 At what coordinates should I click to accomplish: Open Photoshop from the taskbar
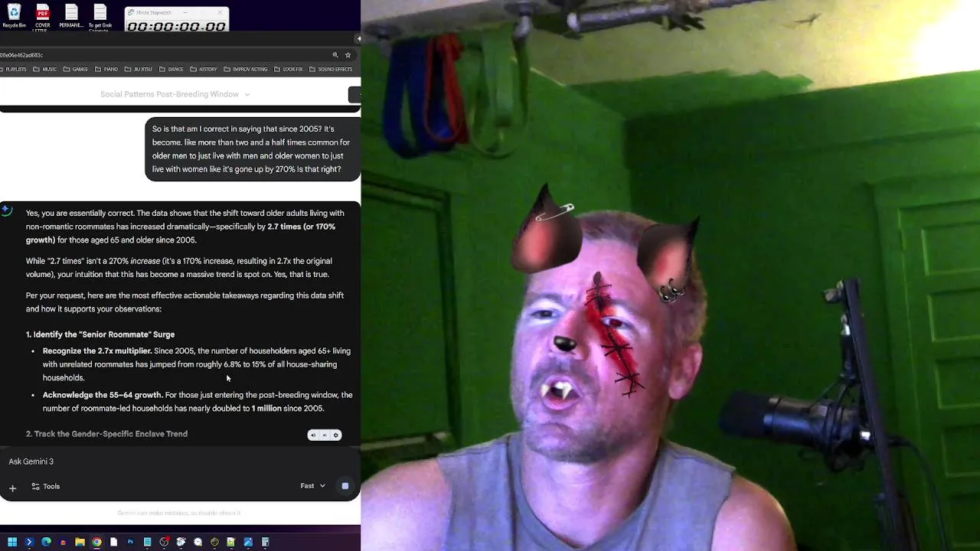click(130, 542)
